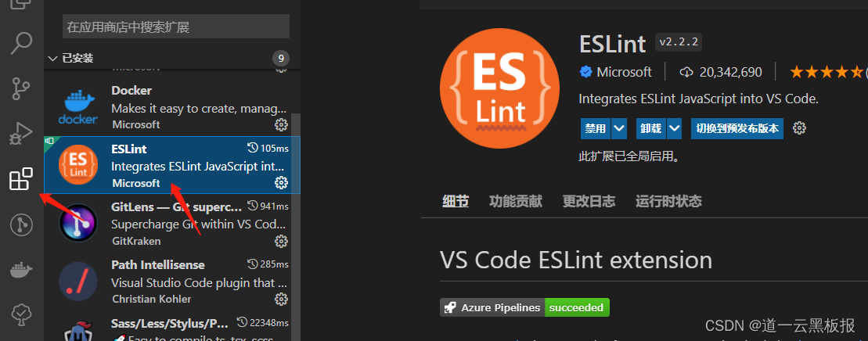
Task: Click the GitLens extension logo
Action: [78, 223]
